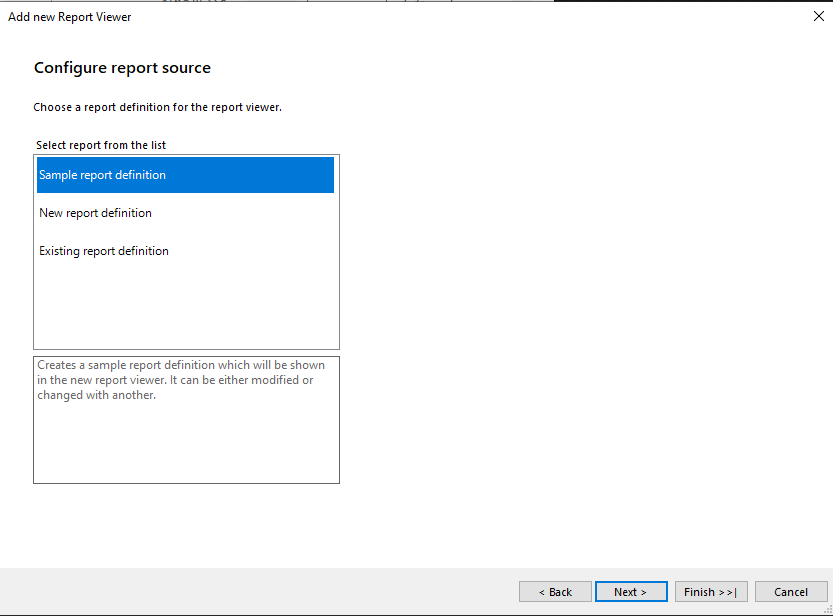Click the 'Choose a report definition' instruction text

(157, 107)
